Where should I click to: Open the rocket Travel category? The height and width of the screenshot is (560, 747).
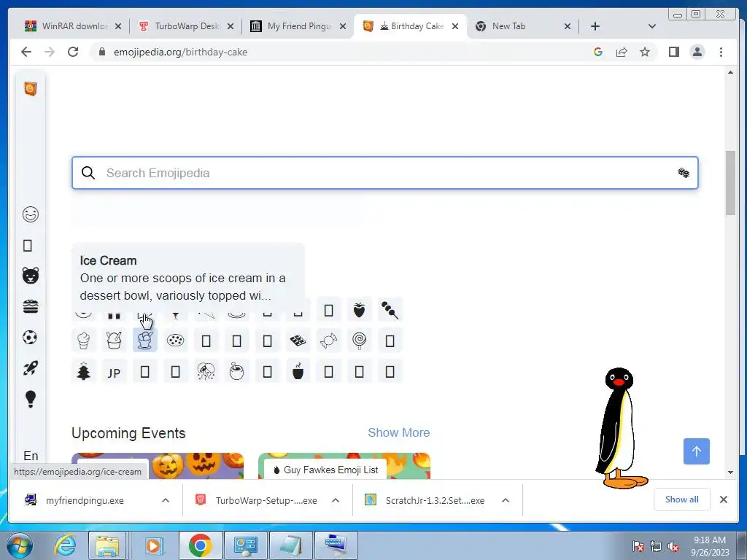(x=31, y=367)
